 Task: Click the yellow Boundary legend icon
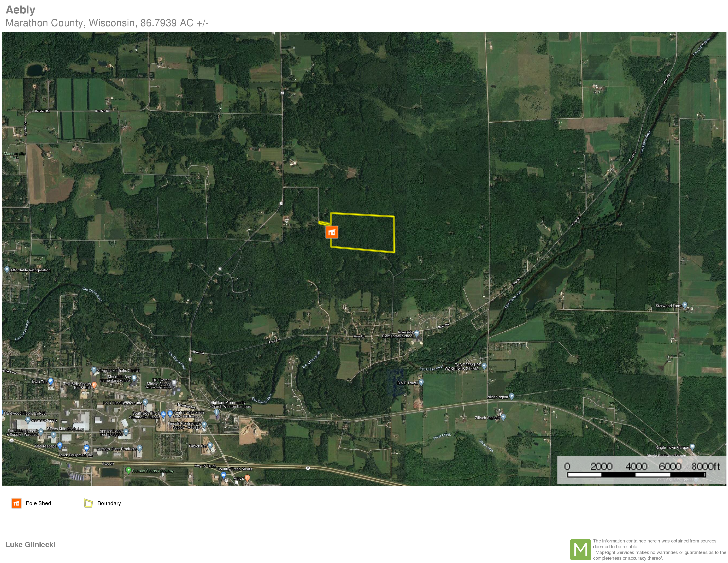tap(88, 503)
